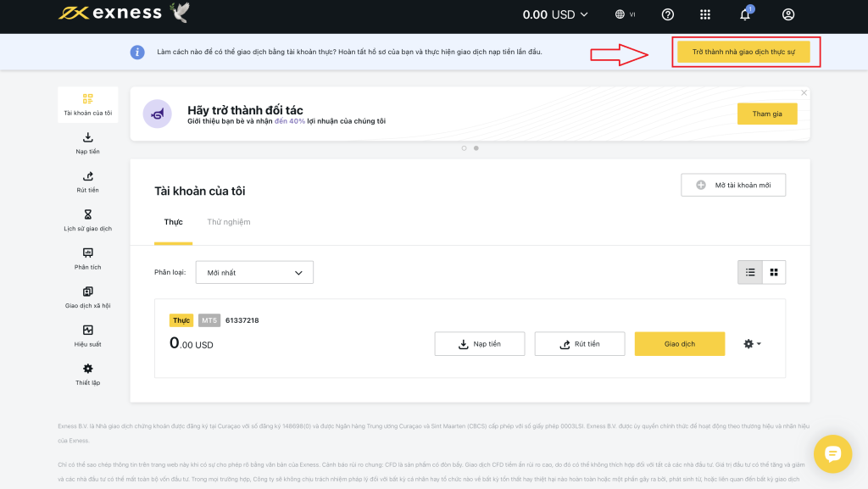868x489 pixels.
Task: Click the yellow 'Giao dịch' button
Action: (680, 344)
